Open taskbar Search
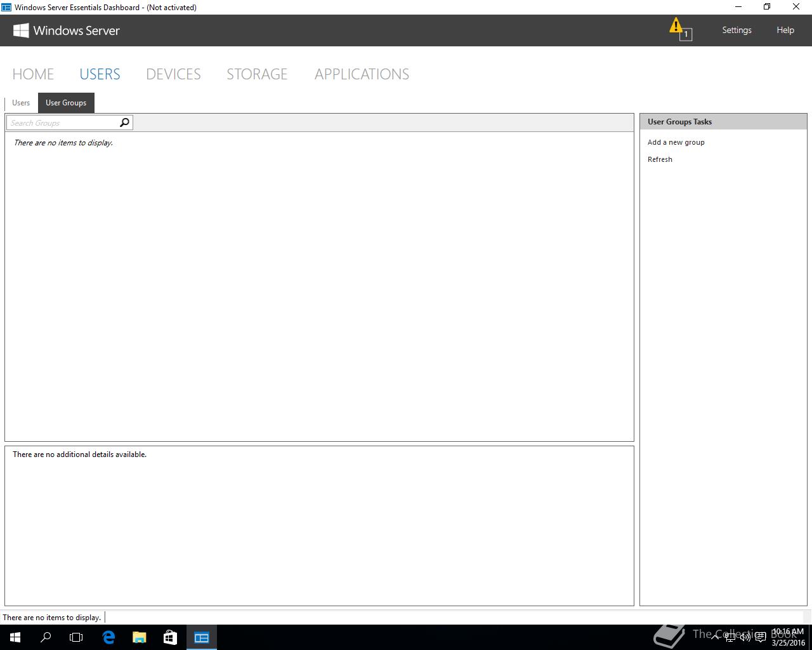Screen dimensions: 812x650 coord(46,637)
